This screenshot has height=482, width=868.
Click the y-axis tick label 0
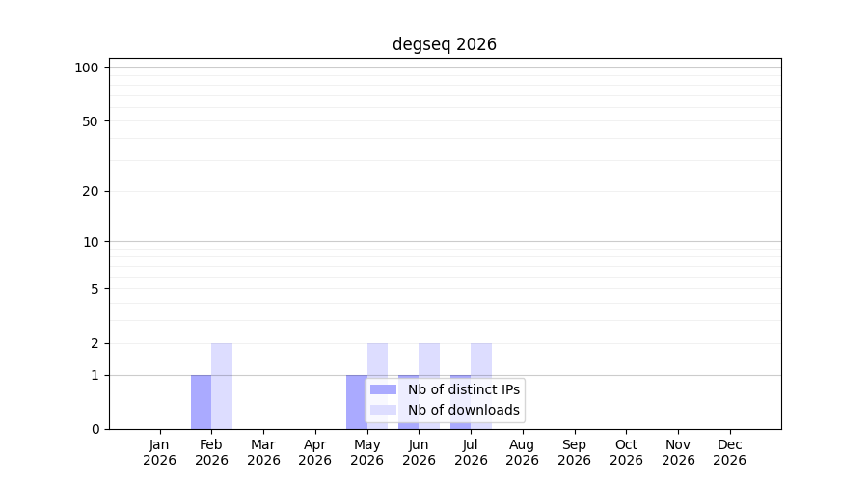(x=95, y=429)
